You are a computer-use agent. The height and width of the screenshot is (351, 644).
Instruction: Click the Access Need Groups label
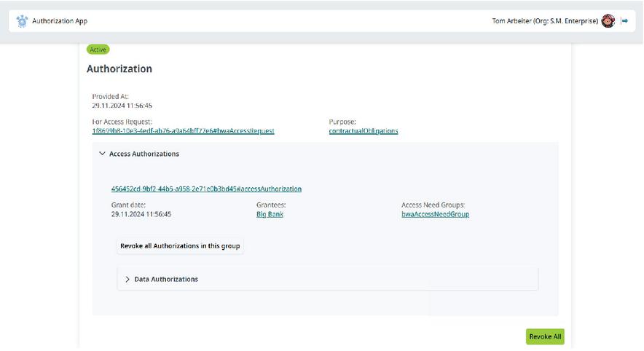pos(433,205)
